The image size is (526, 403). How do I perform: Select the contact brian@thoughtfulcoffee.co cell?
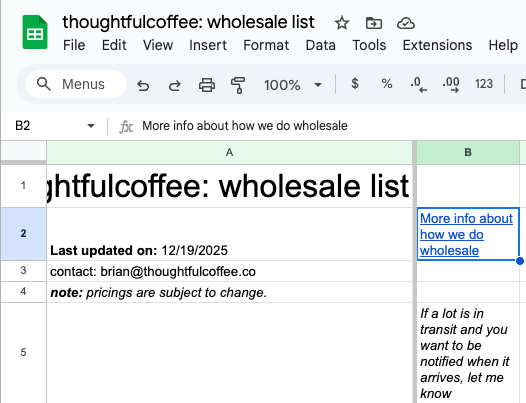(x=229, y=271)
